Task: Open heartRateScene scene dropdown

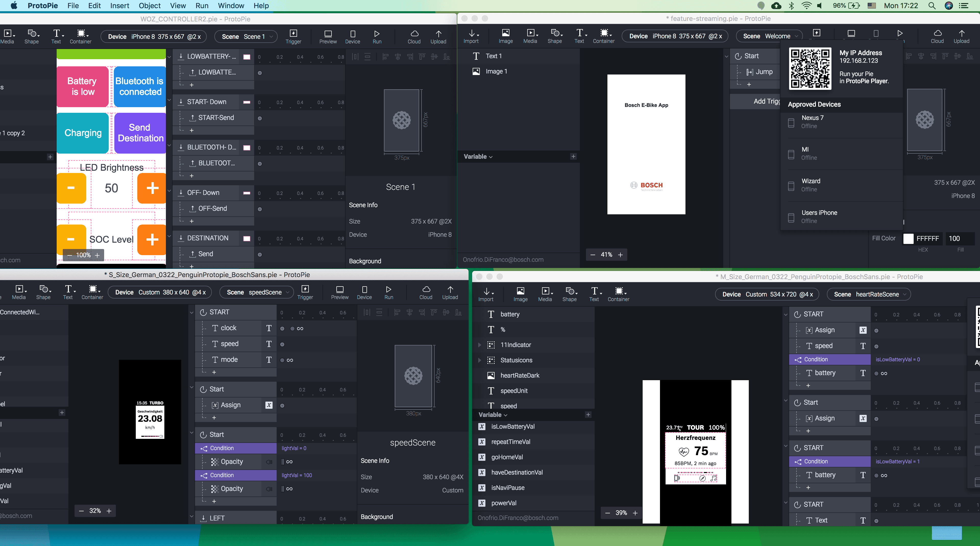Action: (871, 294)
